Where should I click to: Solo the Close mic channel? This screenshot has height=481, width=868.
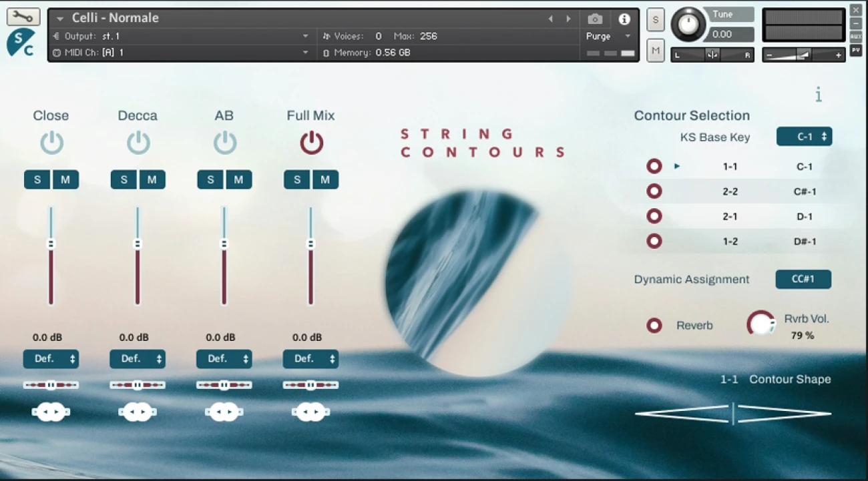(37, 179)
